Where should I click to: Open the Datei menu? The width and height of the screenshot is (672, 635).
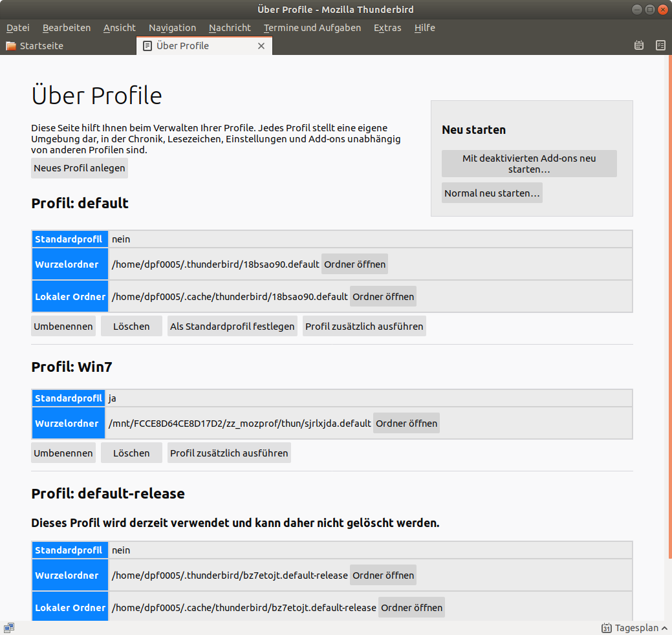18,28
